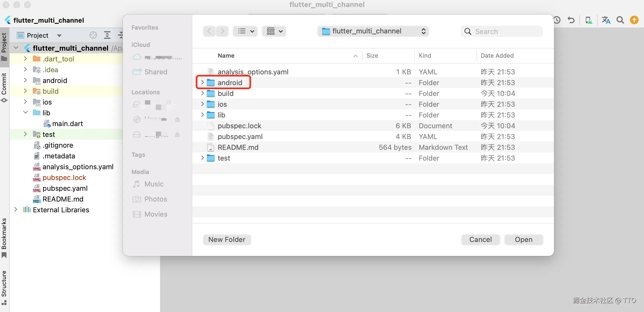Open the grouping options dropdown

(274, 31)
